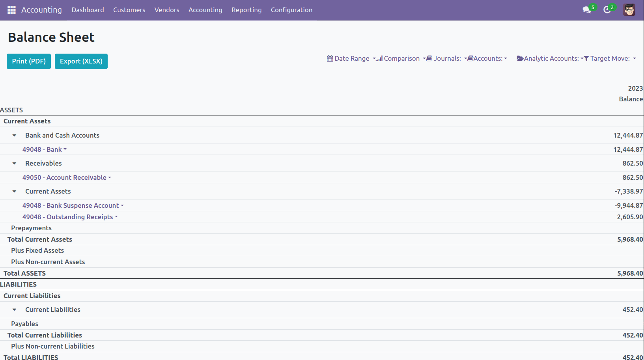Open the Analytic Accounts filter dropdown
Viewport: 644px width, 360px height.
tap(550, 58)
